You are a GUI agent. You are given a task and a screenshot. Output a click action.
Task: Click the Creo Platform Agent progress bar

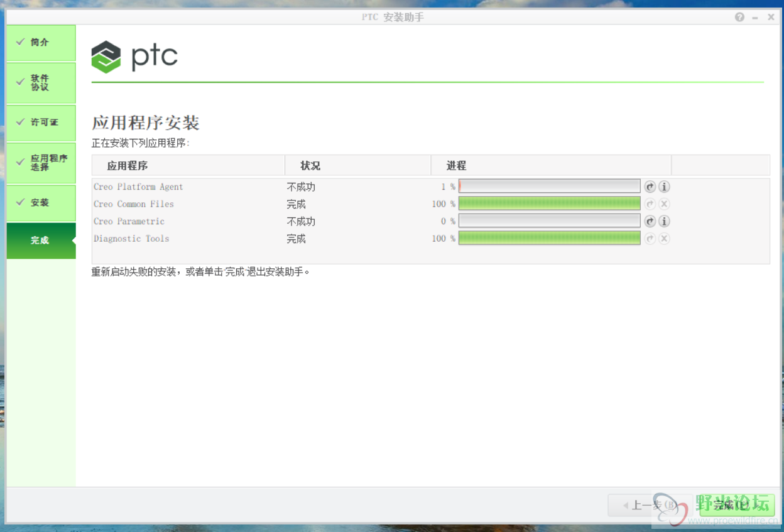(549, 187)
